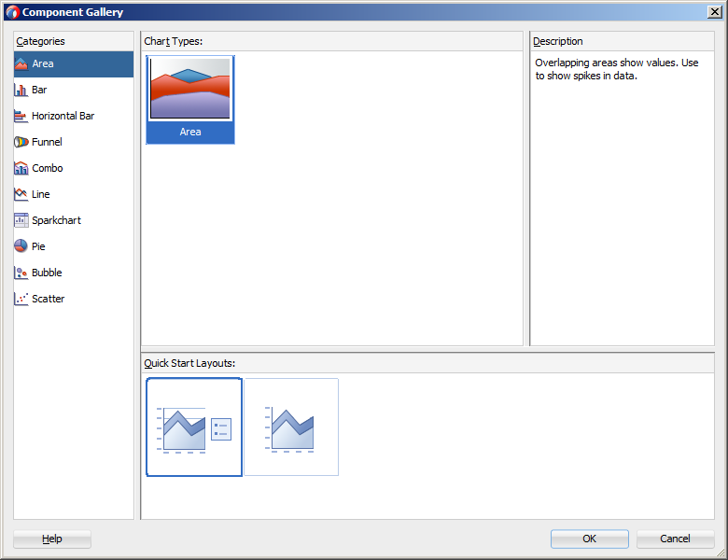Viewport: 728px width, 560px height.
Task: Click the Sparkchart label text
Action: coord(57,220)
